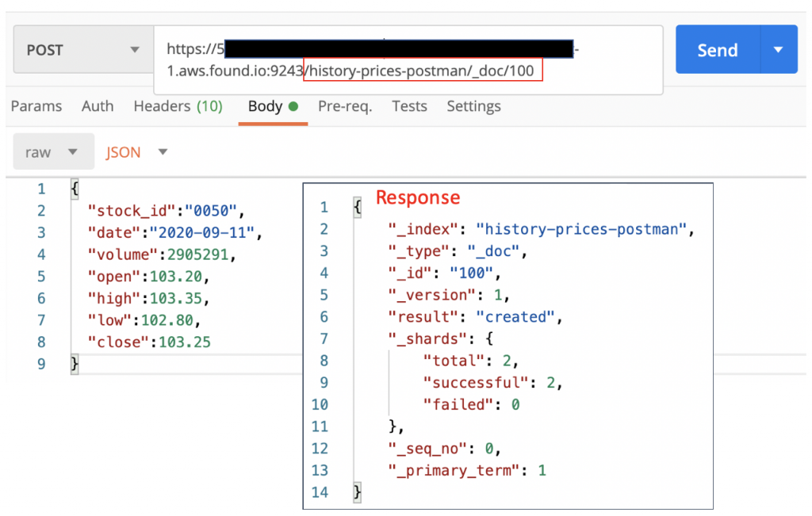
Task: Open the Send button dropdown arrow
Action: [x=779, y=50]
